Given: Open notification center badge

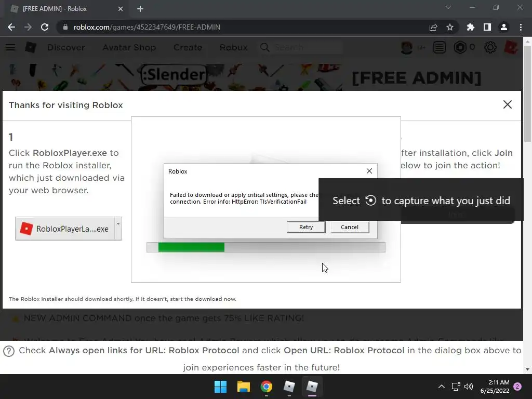Looking at the screenshot, I should tap(517, 387).
